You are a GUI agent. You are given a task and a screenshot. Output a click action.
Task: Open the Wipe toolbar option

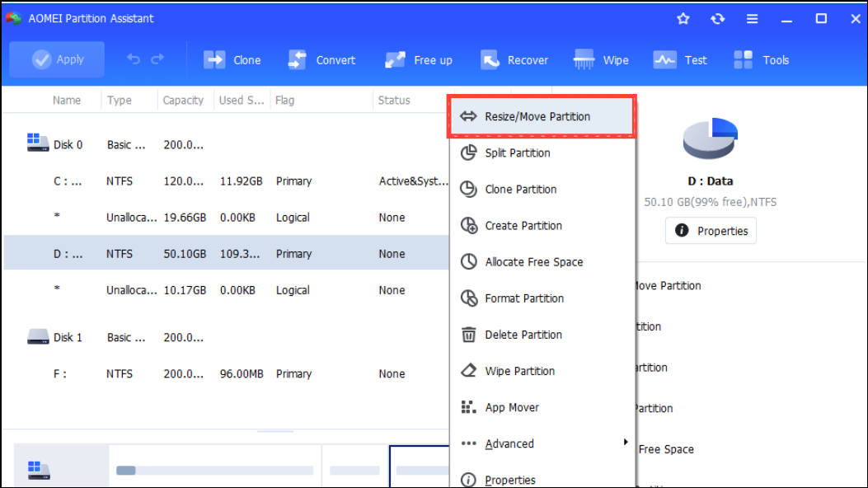pos(601,59)
